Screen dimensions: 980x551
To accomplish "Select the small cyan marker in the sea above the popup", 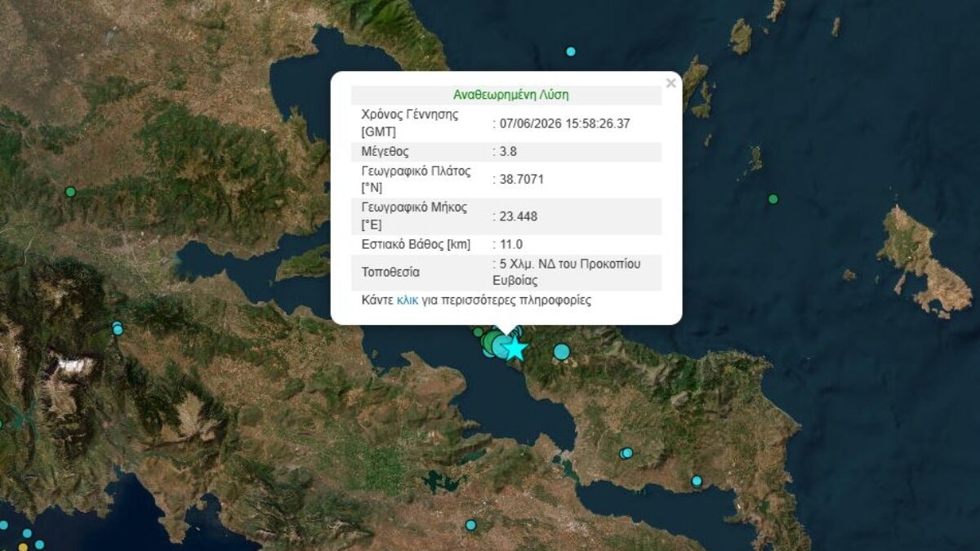I will [x=571, y=51].
